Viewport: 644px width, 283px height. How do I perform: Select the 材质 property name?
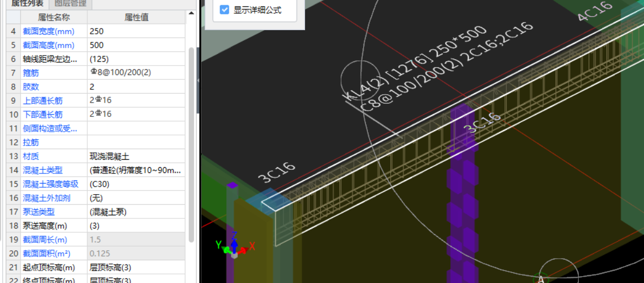[x=31, y=157]
